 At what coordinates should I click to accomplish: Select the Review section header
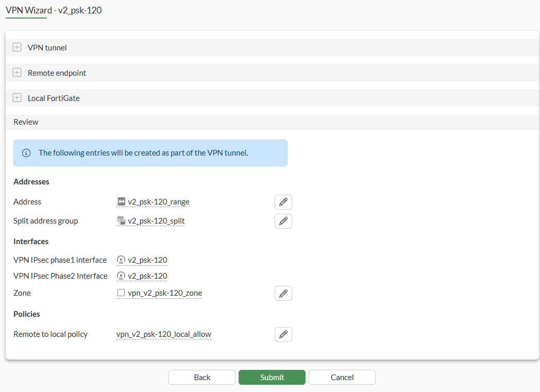click(26, 122)
